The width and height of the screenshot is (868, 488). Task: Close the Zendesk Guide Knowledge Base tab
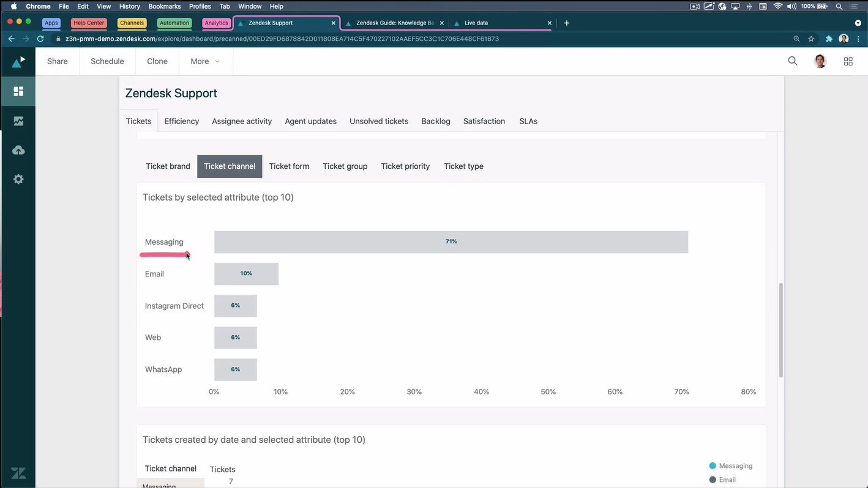pos(442,23)
